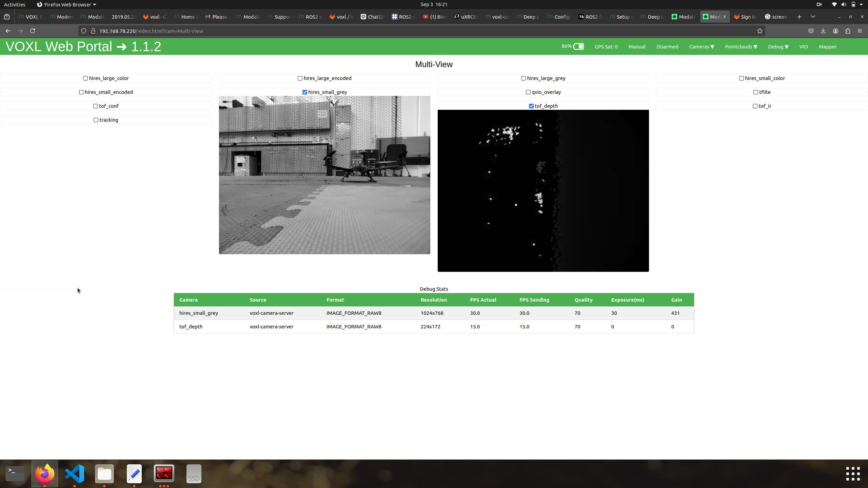
Task: Click the GPS Sat: 0 indicator
Action: point(606,47)
